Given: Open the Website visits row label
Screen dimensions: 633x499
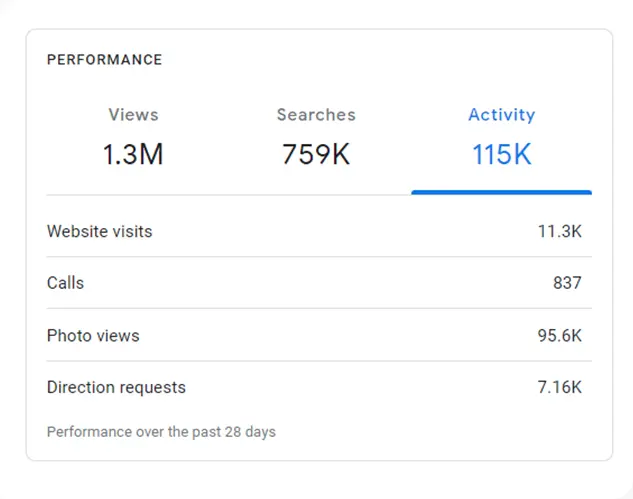Looking at the screenshot, I should (x=99, y=231).
